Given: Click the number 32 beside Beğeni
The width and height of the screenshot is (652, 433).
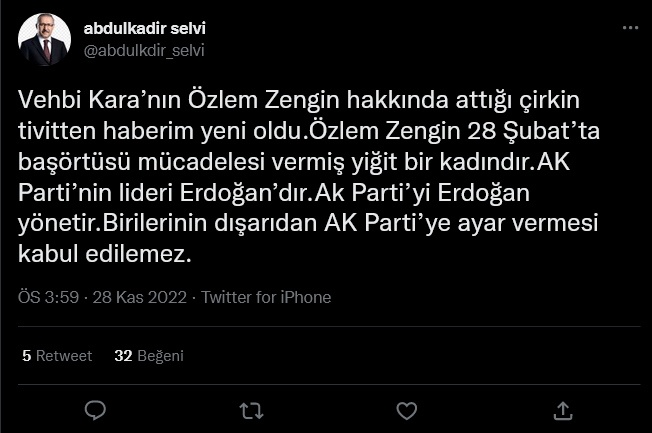Looking at the screenshot, I should 124,355.
